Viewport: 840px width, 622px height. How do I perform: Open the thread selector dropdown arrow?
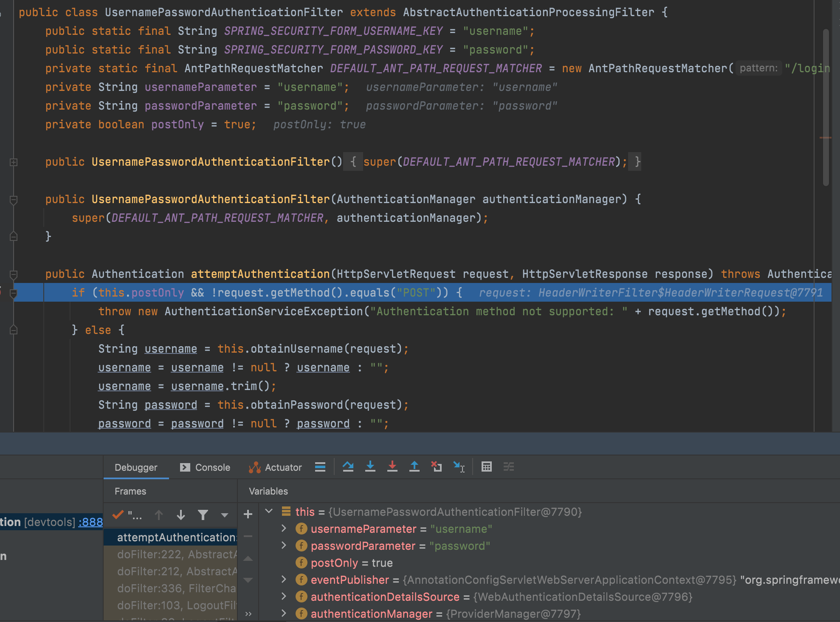225,515
